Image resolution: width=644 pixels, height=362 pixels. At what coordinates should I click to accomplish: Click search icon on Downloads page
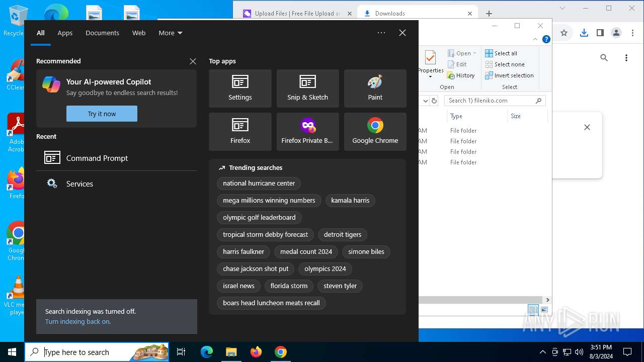[x=604, y=58]
